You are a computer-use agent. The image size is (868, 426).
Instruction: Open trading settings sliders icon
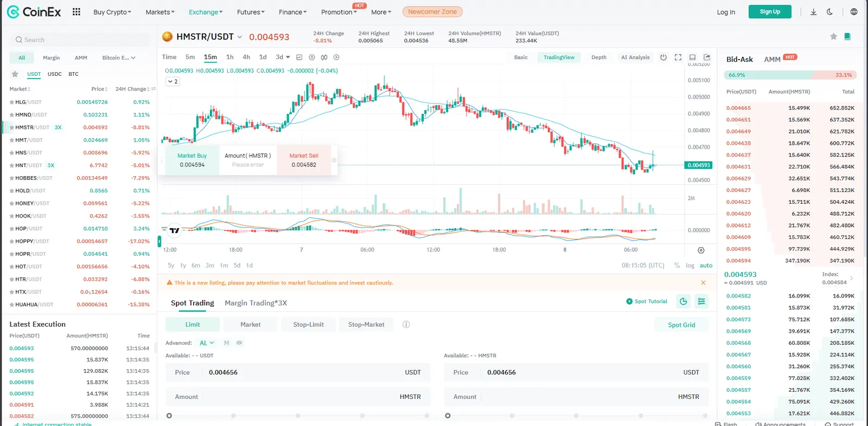coord(701,301)
